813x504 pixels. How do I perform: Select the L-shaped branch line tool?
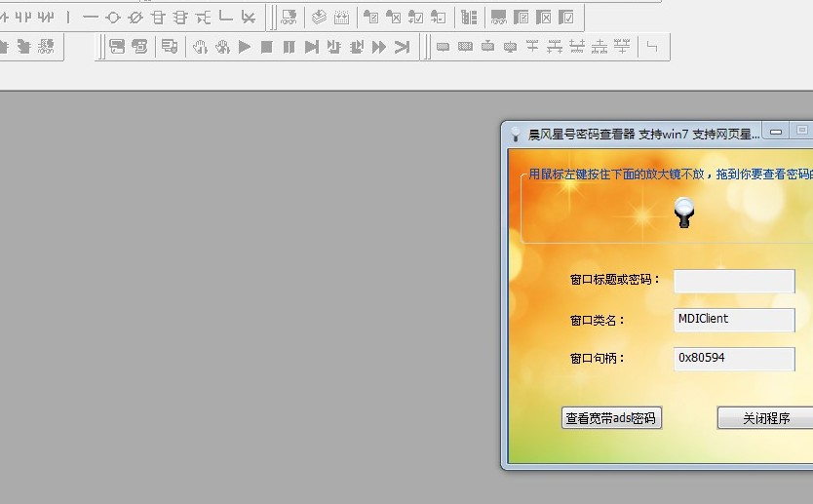226,17
